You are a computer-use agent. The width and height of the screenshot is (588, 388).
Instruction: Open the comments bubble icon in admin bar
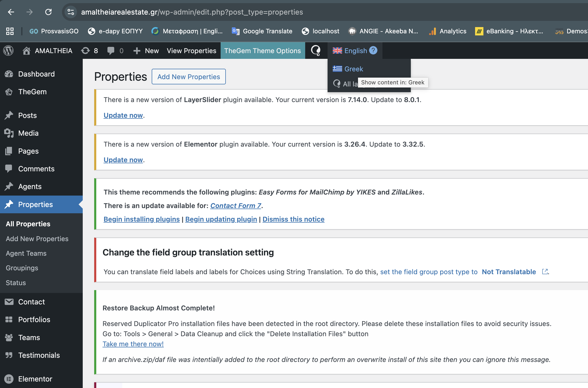111,51
